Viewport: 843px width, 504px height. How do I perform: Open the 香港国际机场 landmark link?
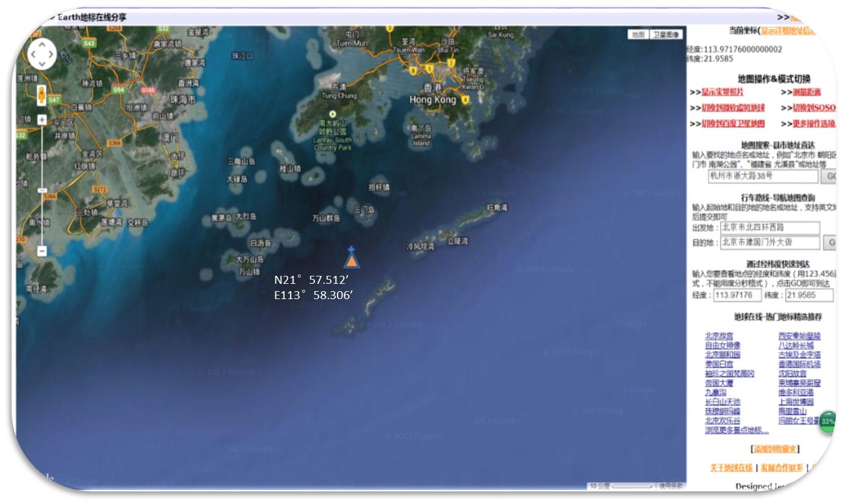click(799, 364)
